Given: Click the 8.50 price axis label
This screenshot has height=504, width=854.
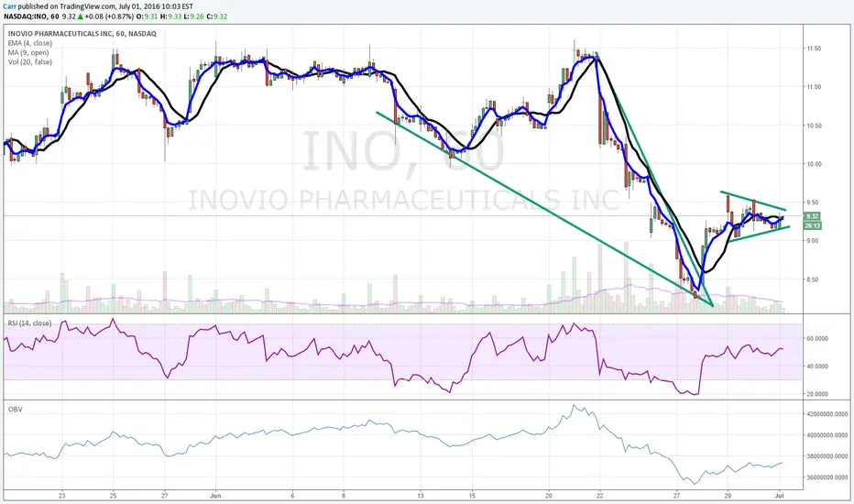Looking at the screenshot, I should point(813,279).
